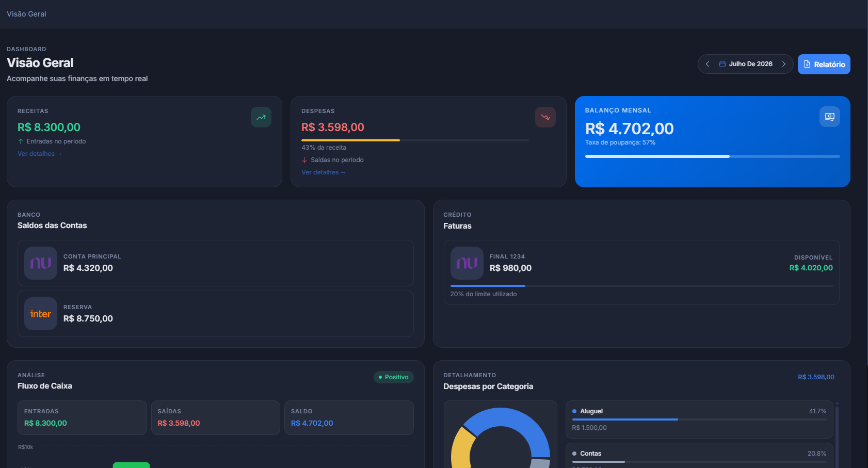
Task: Click the Saídas R$ 3.598,00 box
Action: (x=215, y=418)
